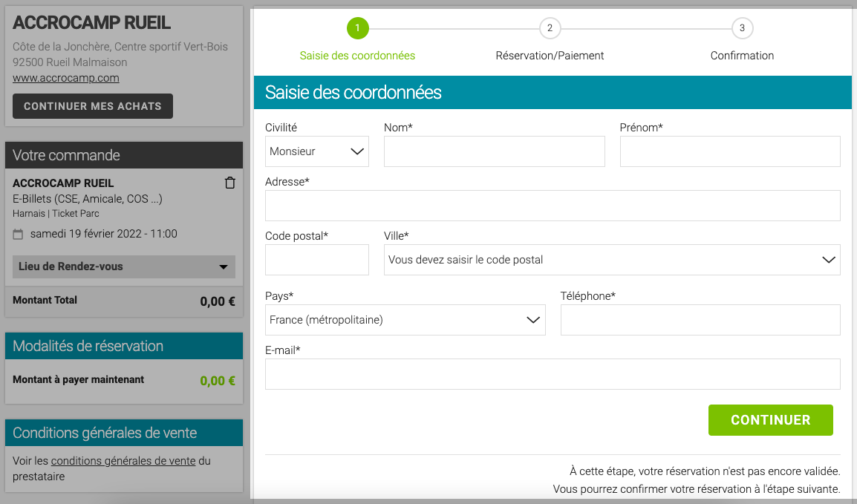Select step 1 circle in progress bar
This screenshot has height=504, width=857.
tap(357, 28)
